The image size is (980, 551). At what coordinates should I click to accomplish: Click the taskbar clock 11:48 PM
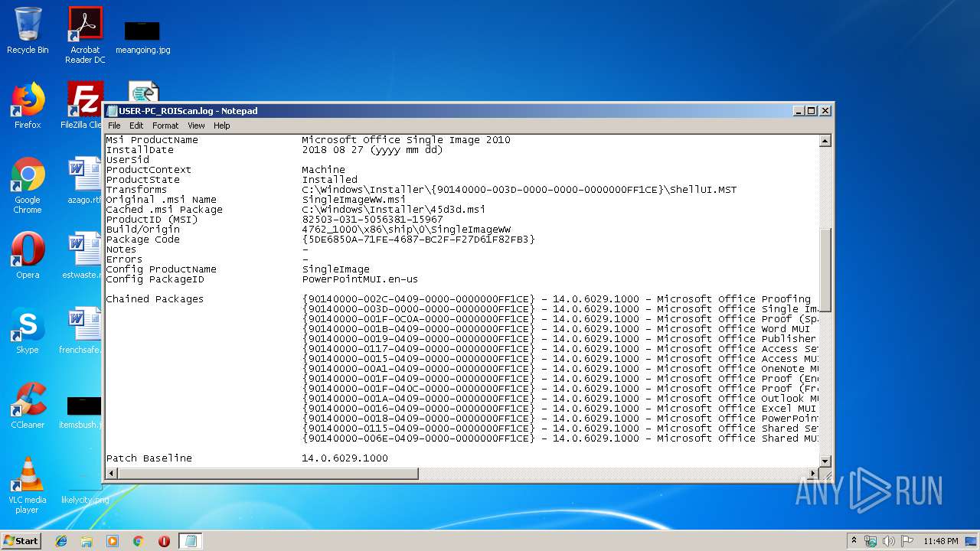(x=941, y=541)
